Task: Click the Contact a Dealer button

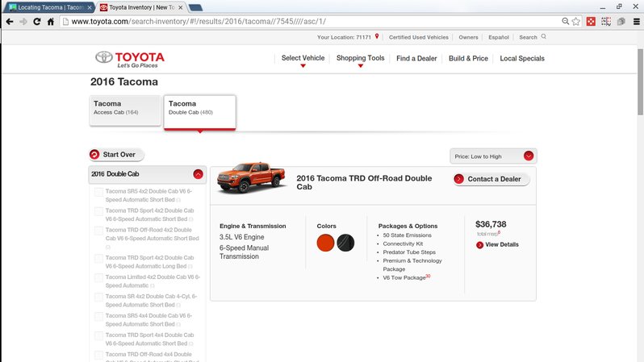Action: (x=491, y=179)
